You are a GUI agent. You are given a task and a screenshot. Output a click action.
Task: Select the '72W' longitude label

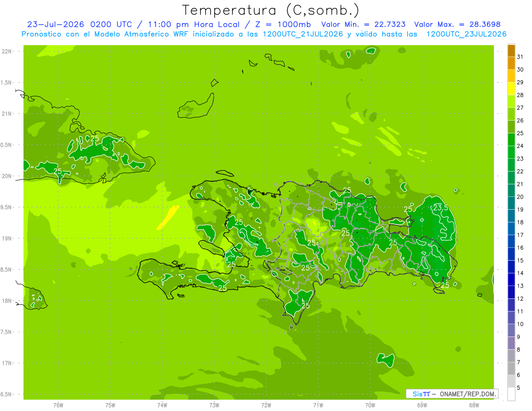(266, 405)
